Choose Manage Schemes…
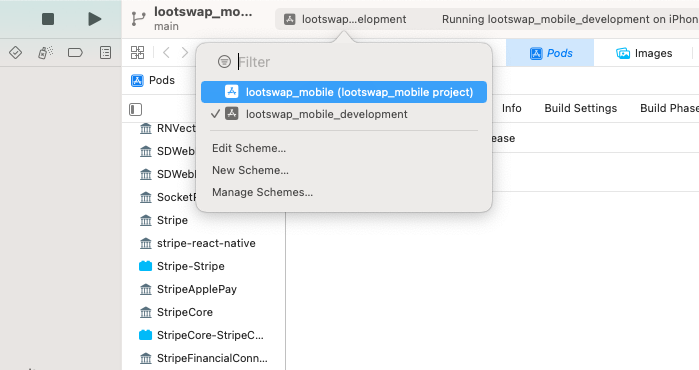This screenshot has width=699, height=370. point(262,192)
